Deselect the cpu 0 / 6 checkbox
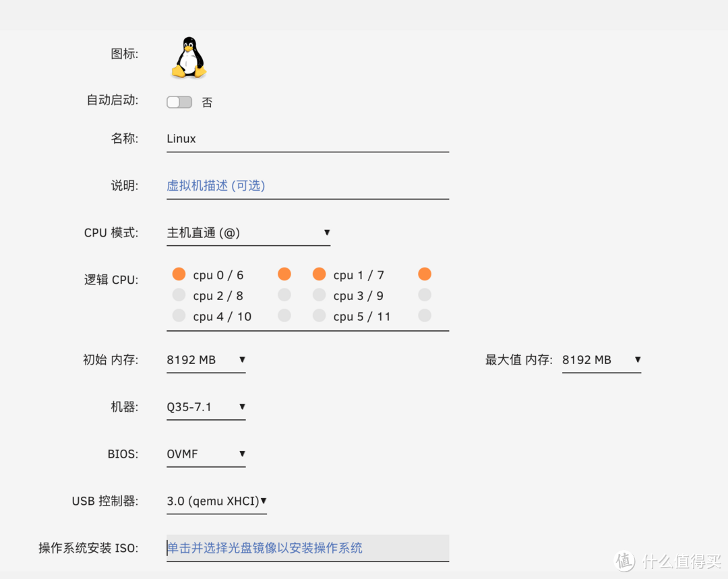The height and width of the screenshot is (579, 728). 179,274
